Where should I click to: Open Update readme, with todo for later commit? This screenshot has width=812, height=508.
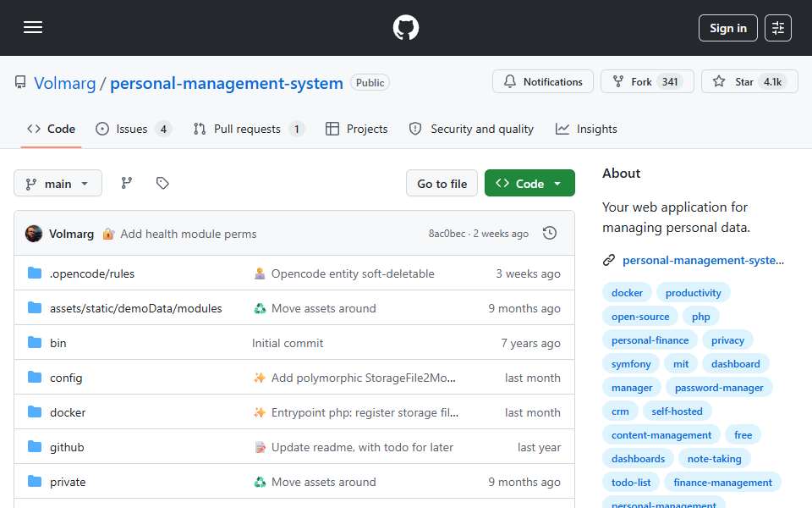[362, 447]
